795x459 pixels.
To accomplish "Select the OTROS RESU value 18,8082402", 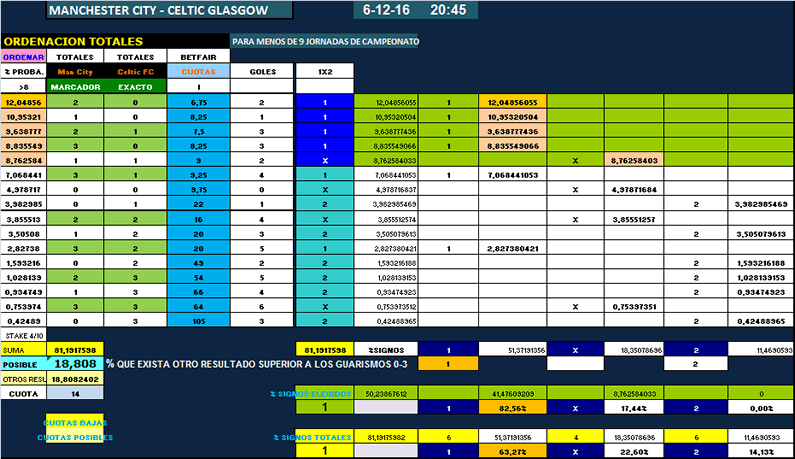I will [x=75, y=379].
